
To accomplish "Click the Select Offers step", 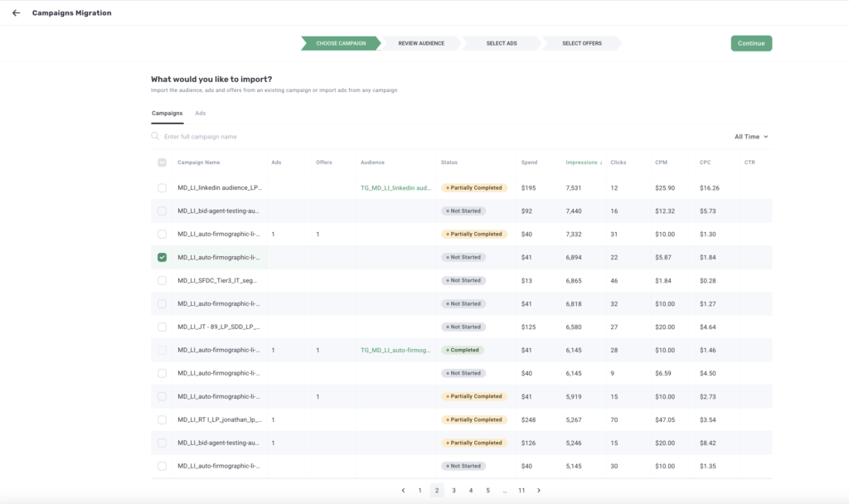I will point(581,43).
